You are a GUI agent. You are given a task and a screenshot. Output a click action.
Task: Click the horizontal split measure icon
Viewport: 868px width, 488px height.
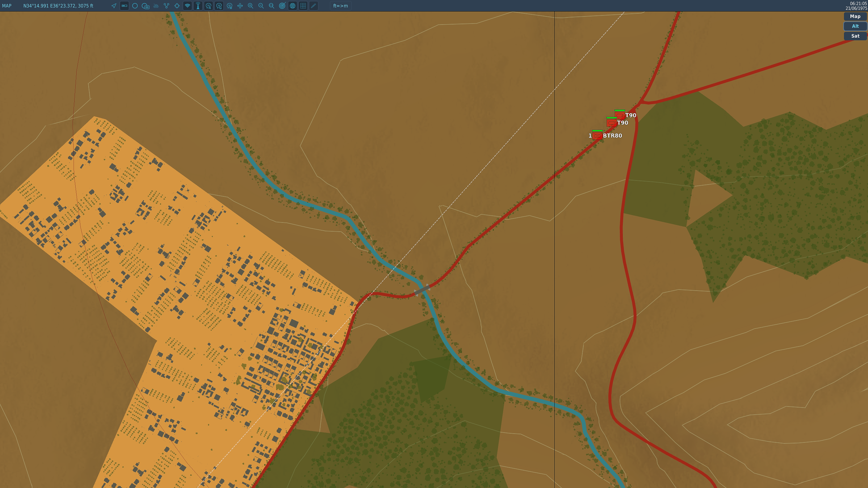(240, 6)
